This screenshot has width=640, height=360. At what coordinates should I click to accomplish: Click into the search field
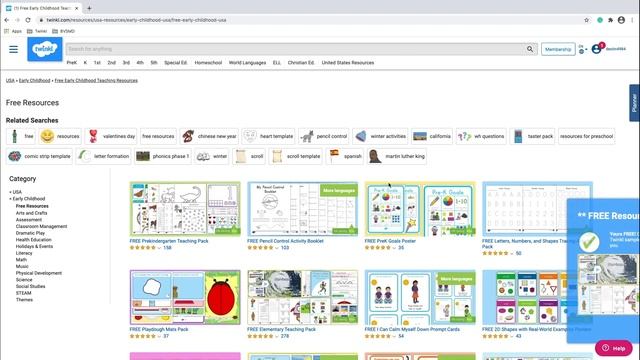pyautogui.click(x=296, y=49)
